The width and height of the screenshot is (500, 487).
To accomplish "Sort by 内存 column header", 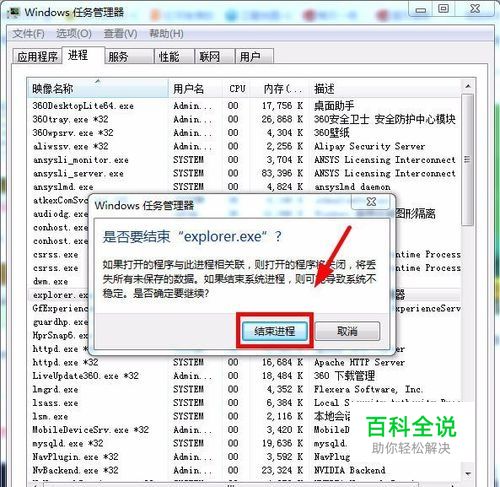I will tap(280, 88).
